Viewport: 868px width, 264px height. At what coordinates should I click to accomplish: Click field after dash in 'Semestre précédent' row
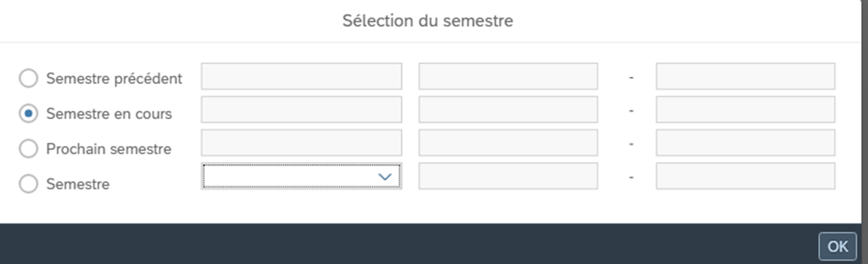click(x=745, y=76)
